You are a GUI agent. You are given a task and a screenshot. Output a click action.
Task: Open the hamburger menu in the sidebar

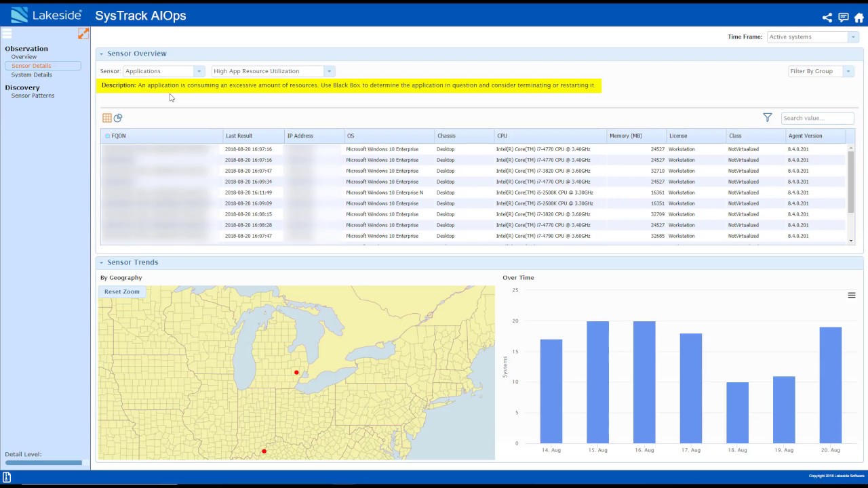(x=7, y=33)
